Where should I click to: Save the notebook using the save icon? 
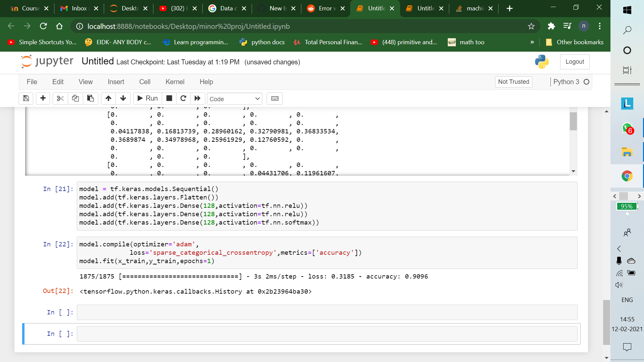tap(25, 98)
